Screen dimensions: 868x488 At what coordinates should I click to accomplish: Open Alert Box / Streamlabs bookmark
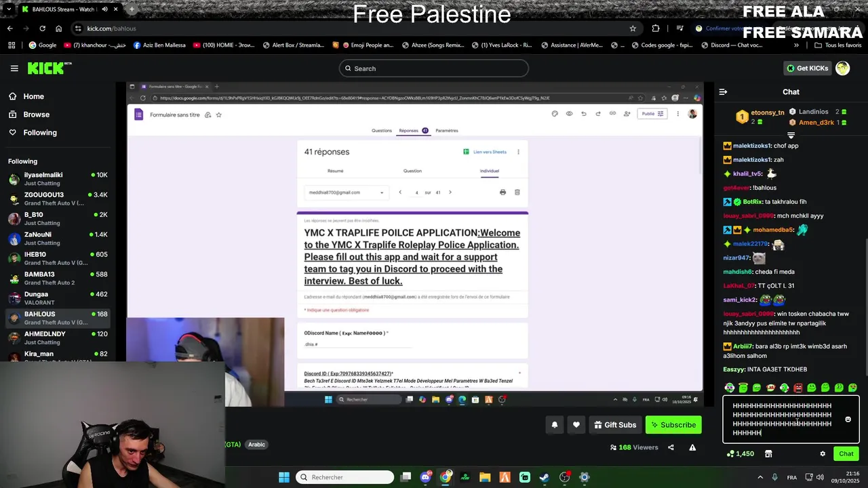[x=292, y=45]
